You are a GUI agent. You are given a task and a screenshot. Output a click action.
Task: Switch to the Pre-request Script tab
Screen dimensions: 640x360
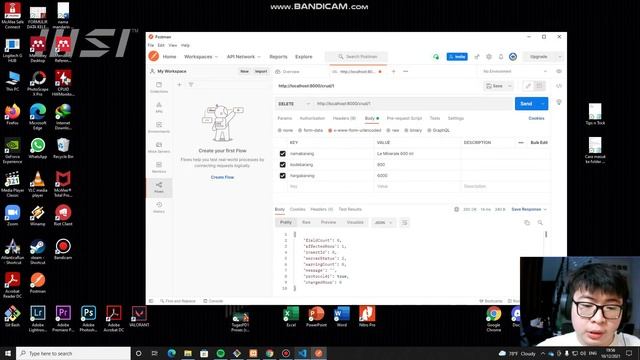coord(404,118)
